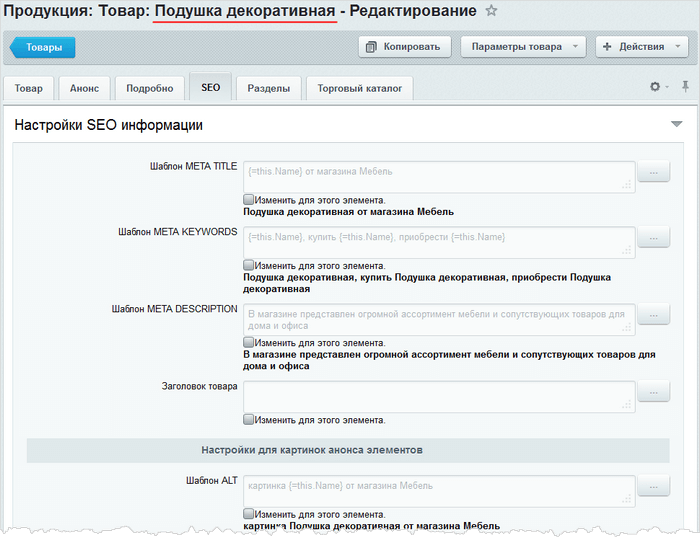
Task: Go back via the Товары button
Action: (42, 47)
